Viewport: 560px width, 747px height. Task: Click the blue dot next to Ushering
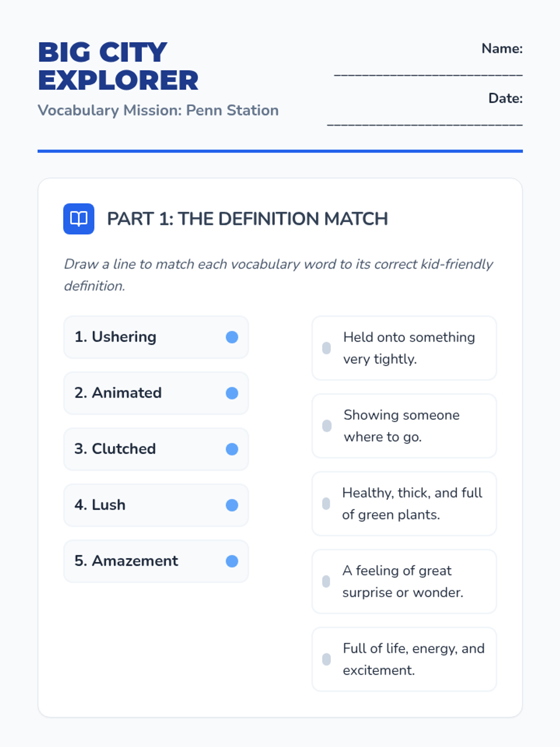pyautogui.click(x=232, y=337)
